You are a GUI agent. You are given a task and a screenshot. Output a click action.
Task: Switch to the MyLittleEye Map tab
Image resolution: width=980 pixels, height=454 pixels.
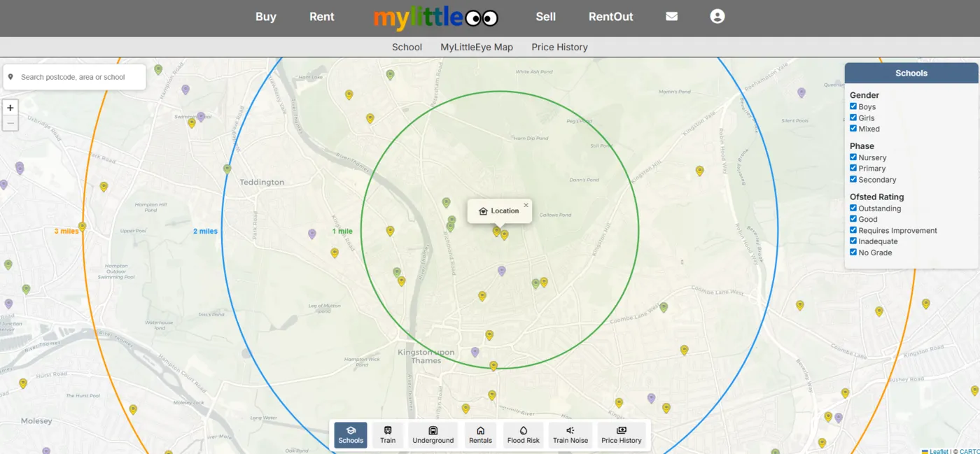[477, 47]
